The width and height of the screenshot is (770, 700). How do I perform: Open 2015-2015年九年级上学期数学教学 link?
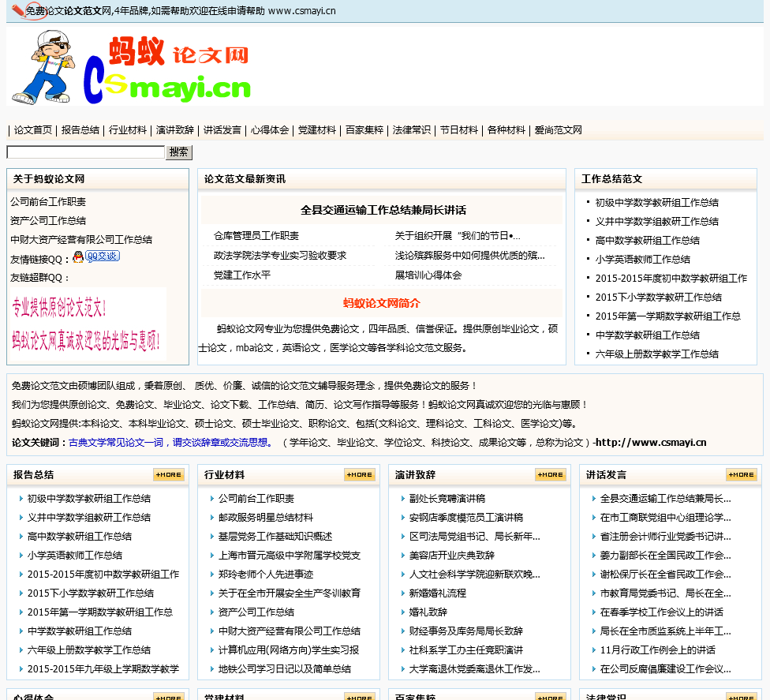103,669
